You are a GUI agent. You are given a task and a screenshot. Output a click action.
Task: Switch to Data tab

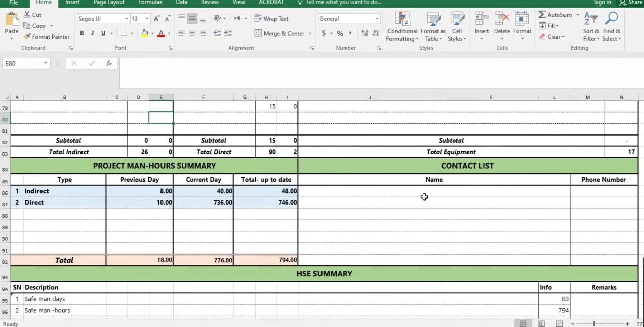182,3
